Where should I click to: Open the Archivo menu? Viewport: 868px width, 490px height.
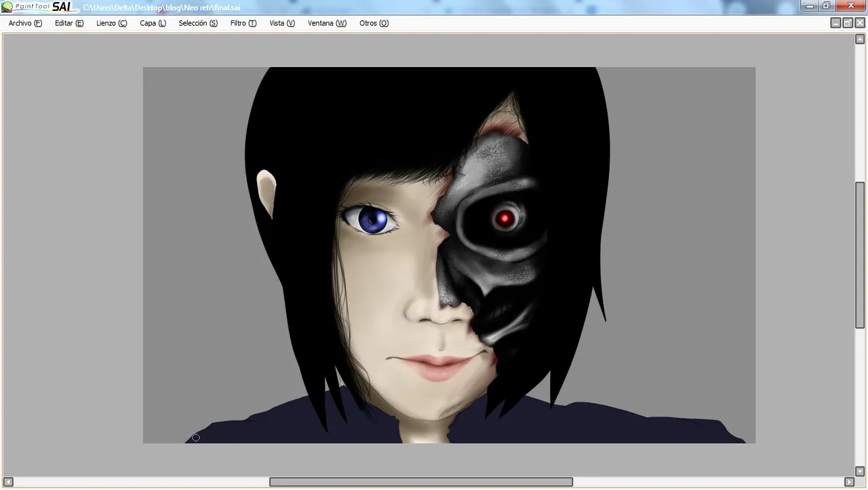(x=25, y=23)
